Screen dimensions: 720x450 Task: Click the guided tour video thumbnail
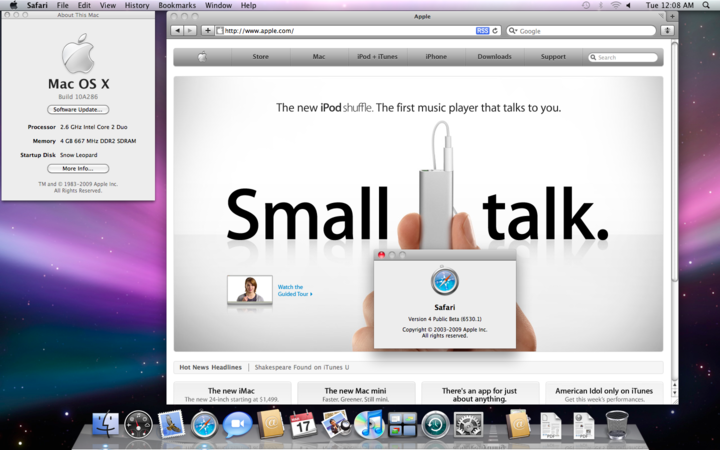coord(250,289)
